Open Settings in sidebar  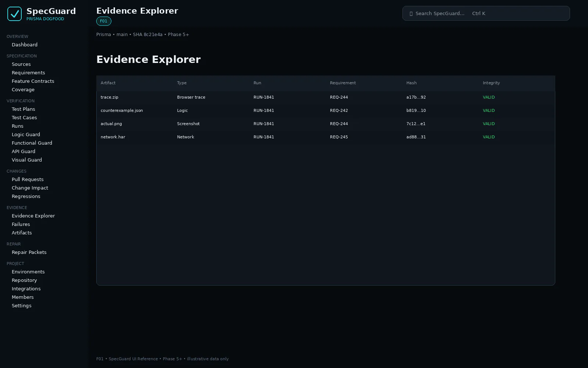click(22, 305)
